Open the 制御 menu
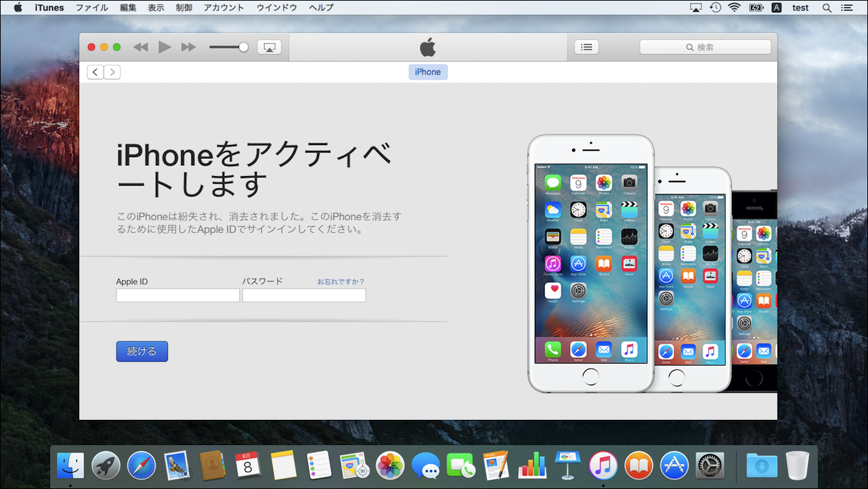Viewport: 868px width, 489px height. 183,7
